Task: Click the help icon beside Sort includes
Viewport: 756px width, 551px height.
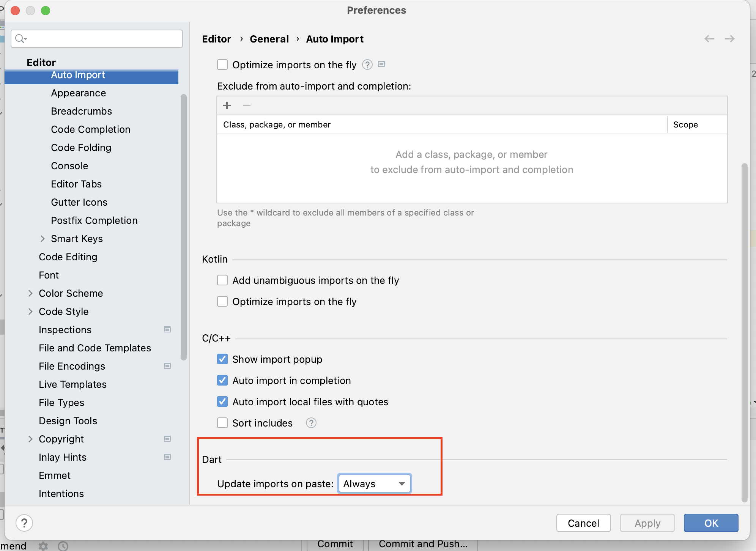Action: [x=311, y=423]
